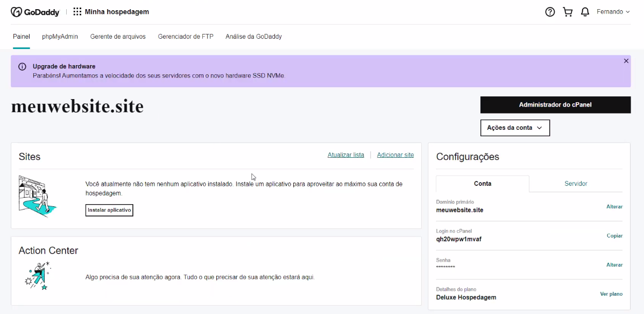Open the notifications bell

(x=585, y=12)
